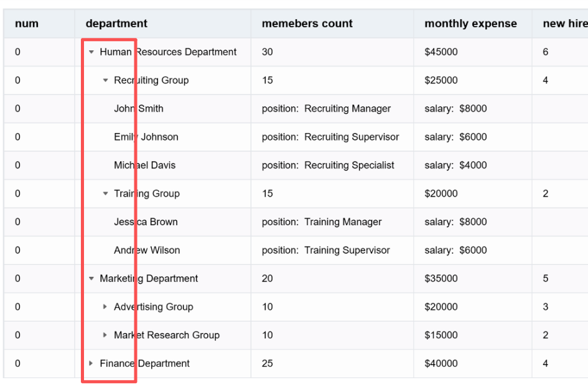The image size is (588, 385).
Task: Click the num column header
Action: click(27, 24)
